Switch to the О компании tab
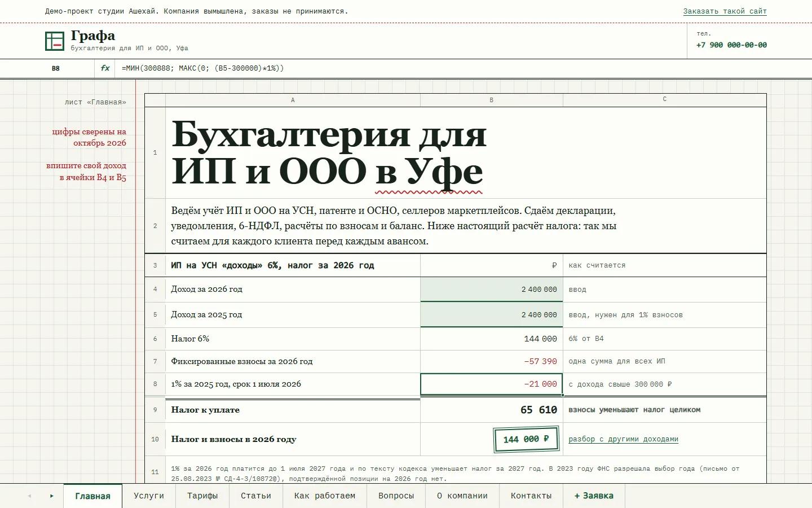 tap(462, 496)
